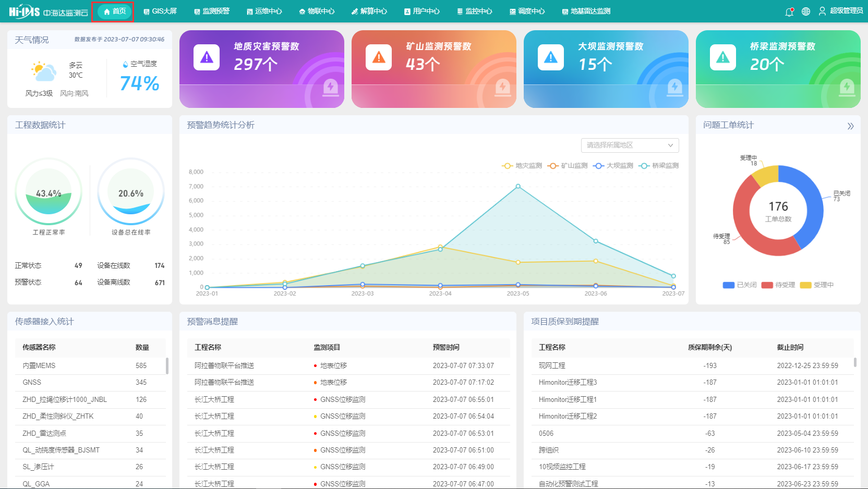Click the 大坝监测预警数 warning triangle icon
Image resolution: width=868 pixels, height=489 pixels.
[x=551, y=57]
